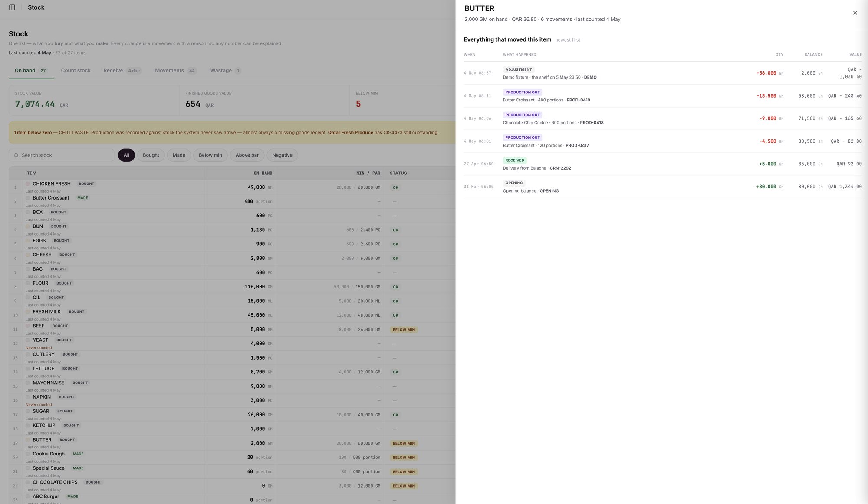
Task: Open the PROD-0418 production reference
Action: 592,123
